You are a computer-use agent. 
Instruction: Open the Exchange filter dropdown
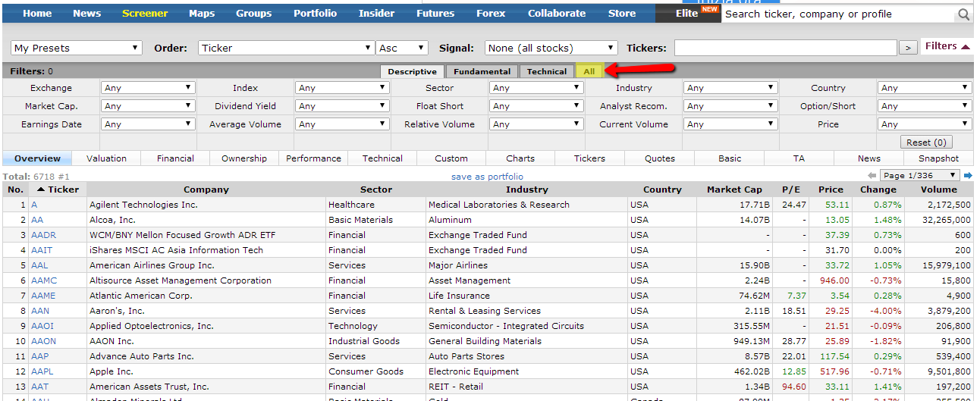pyautogui.click(x=148, y=88)
